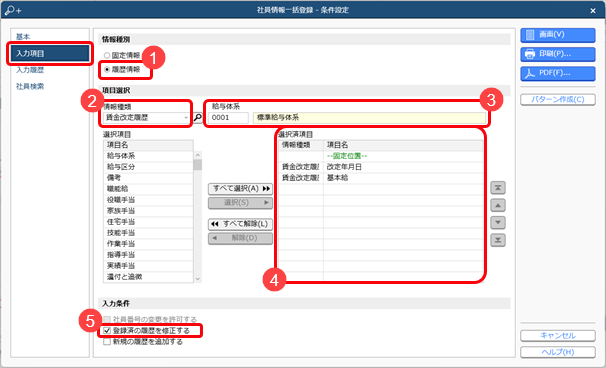
Task: Click the search-plus icon in title bar
Action: click(12, 10)
